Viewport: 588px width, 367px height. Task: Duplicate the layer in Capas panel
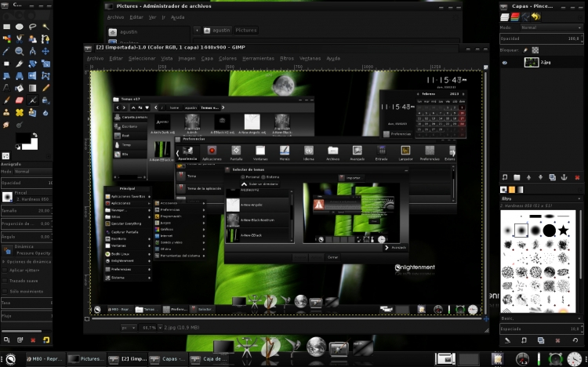553,177
